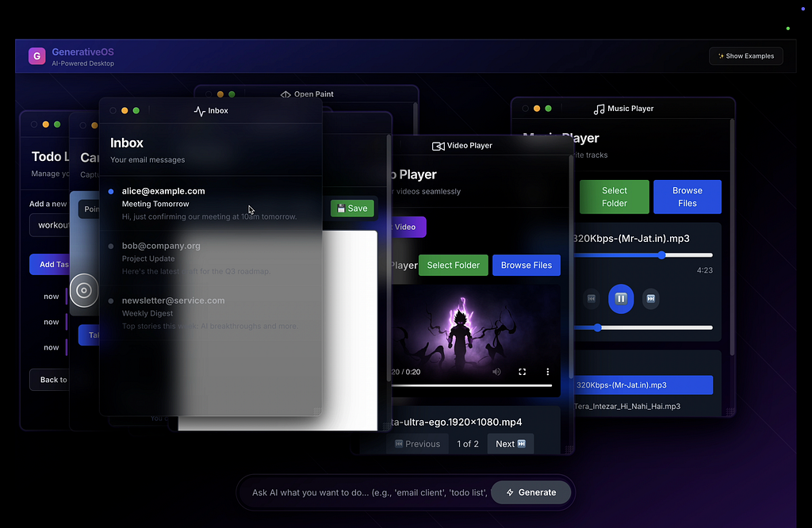
Task: Open alice@example.com Meeting Tomorrow email
Action: (x=210, y=204)
